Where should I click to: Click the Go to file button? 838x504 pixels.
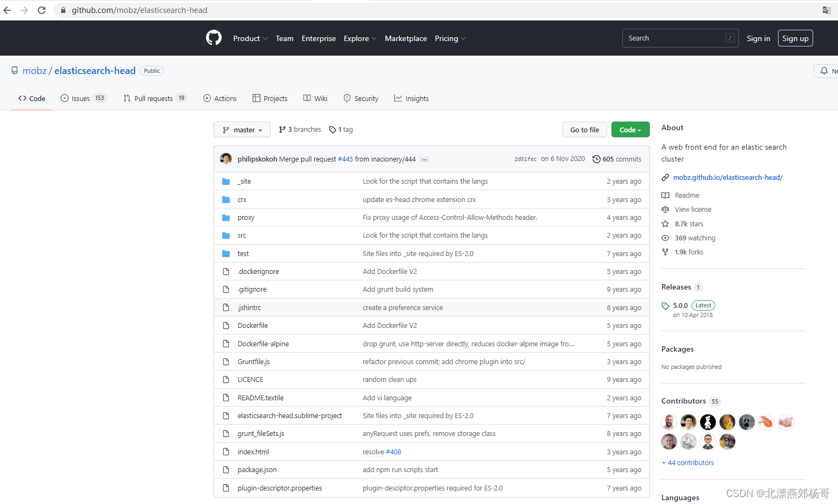[584, 130]
